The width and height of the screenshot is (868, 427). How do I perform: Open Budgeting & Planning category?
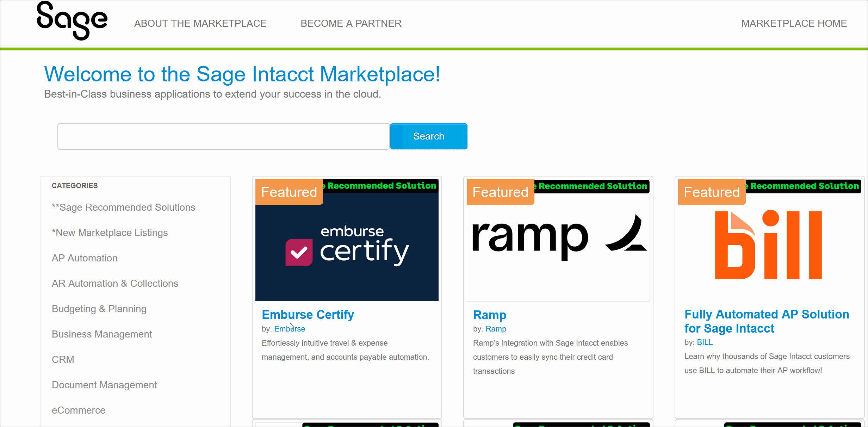[99, 309]
